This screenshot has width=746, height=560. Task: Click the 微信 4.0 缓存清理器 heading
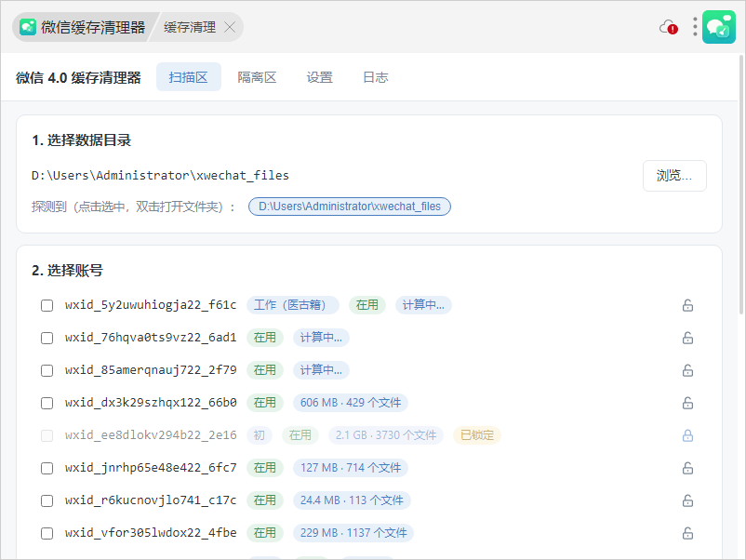coord(78,77)
